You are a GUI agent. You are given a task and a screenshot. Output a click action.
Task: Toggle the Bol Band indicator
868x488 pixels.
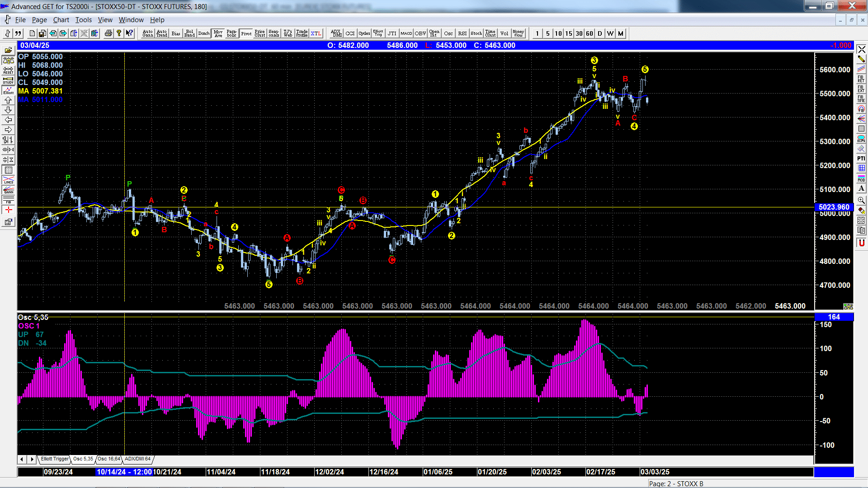pyautogui.click(x=190, y=33)
